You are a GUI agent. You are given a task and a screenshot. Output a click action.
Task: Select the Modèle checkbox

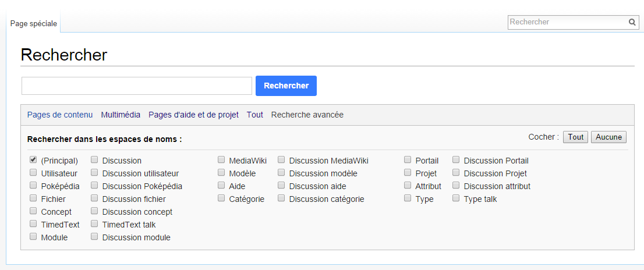221,172
